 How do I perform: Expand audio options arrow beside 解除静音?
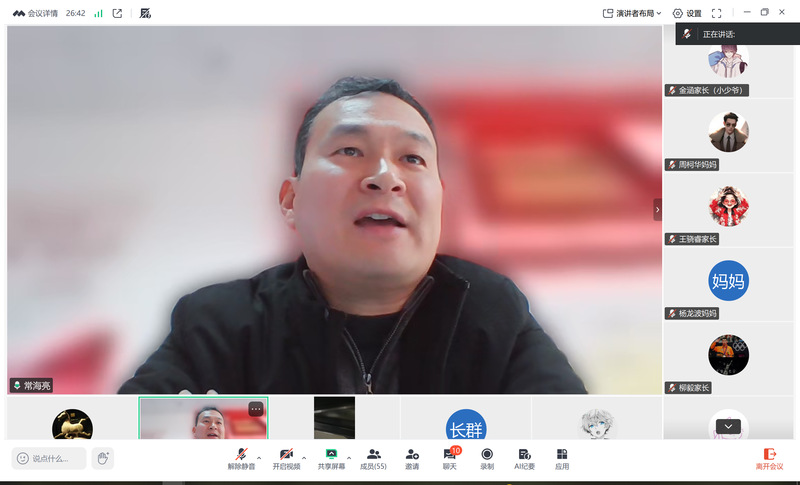[259, 457]
